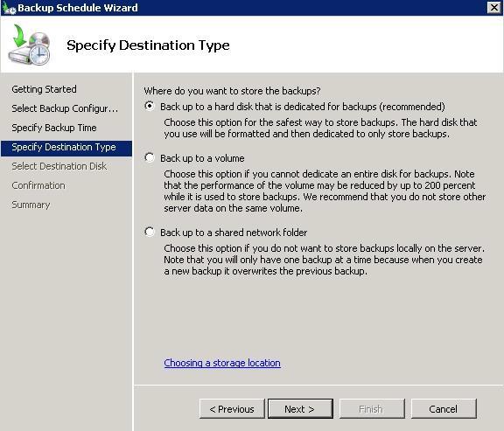
Task: Choose Back up to a volume
Action: [150, 157]
